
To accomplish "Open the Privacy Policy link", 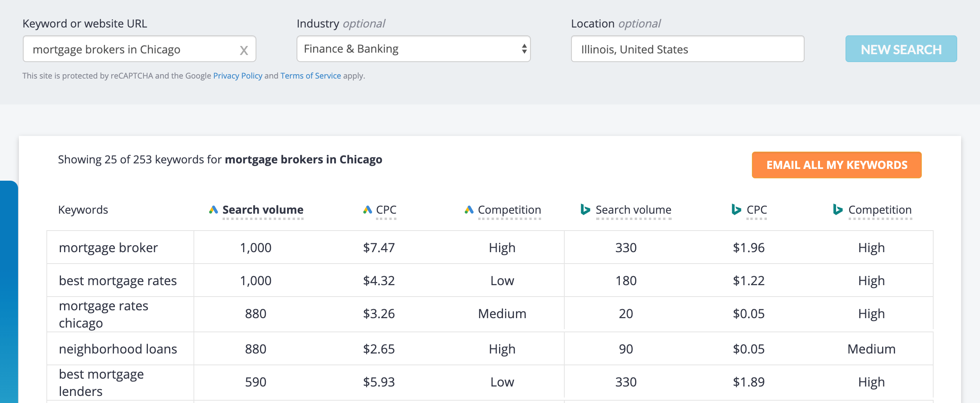I will coord(238,76).
